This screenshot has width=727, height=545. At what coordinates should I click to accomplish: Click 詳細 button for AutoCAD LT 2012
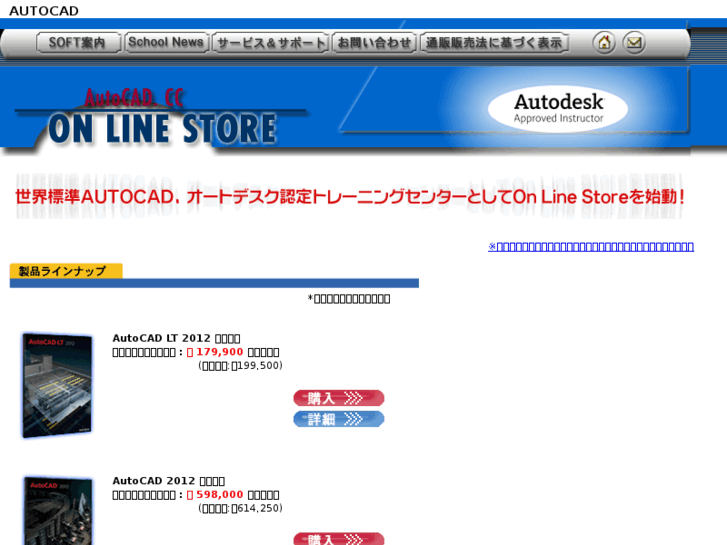tap(339, 419)
